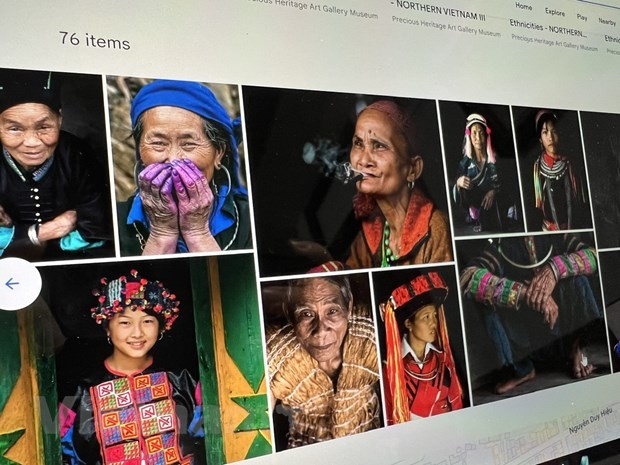Open photo of woman covering face with purple hands

click(180, 166)
